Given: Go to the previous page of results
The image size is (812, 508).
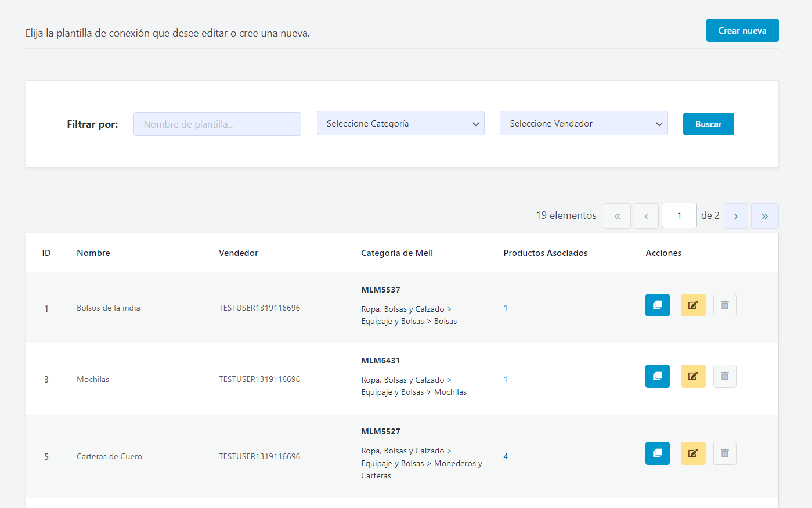Looking at the screenshot, I should pyautogui.click(x=646, y=216).
